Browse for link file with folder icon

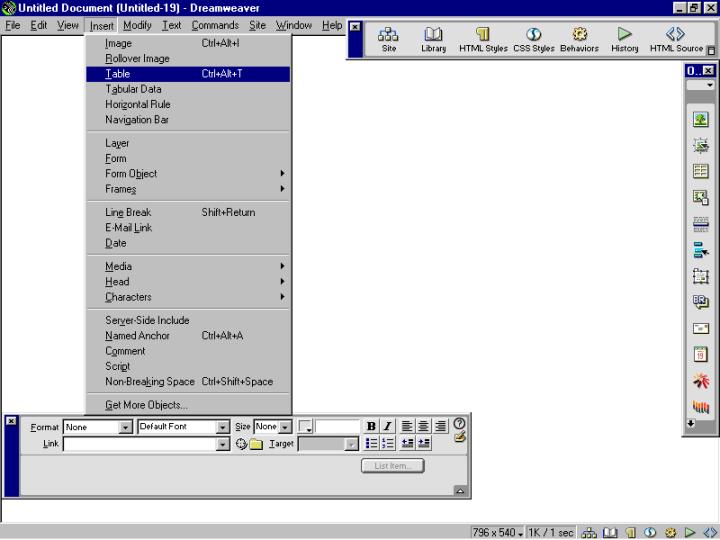coord(256,444)
